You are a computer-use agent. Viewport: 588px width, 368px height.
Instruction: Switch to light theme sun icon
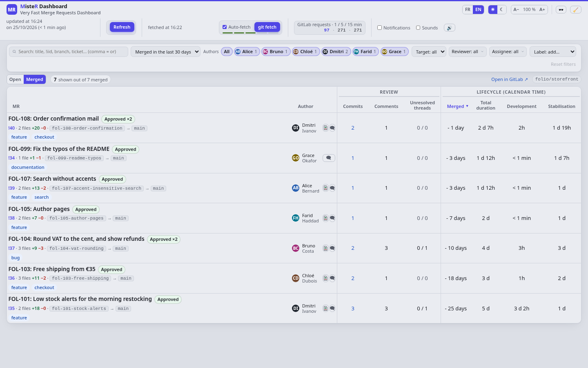tap(493, 9)
